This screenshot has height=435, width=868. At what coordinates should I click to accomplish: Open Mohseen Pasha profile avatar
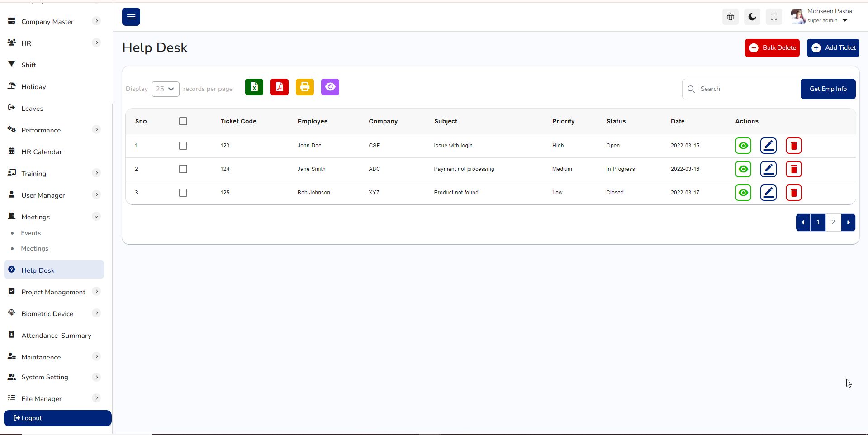tap(798, 16)
